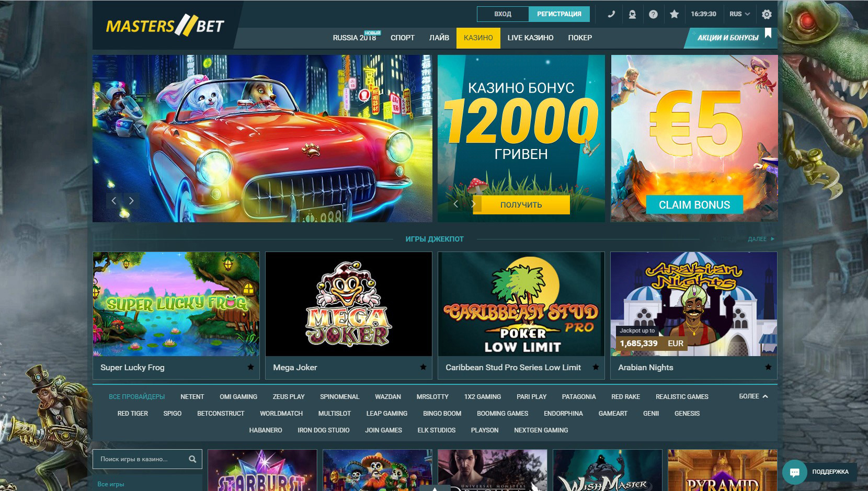Viewport: 868px width, 491px height.
Task: Click the support chat bubble icon
Action: tap(795, 472)
